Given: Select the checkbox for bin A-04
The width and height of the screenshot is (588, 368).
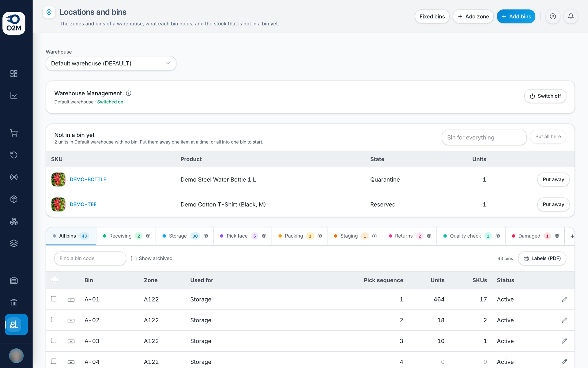Looking at the screenshot, I should click(54, 361).
